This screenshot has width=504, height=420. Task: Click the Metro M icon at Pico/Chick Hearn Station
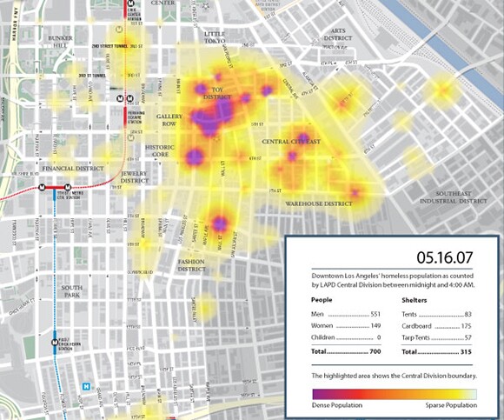coord(55,343)
